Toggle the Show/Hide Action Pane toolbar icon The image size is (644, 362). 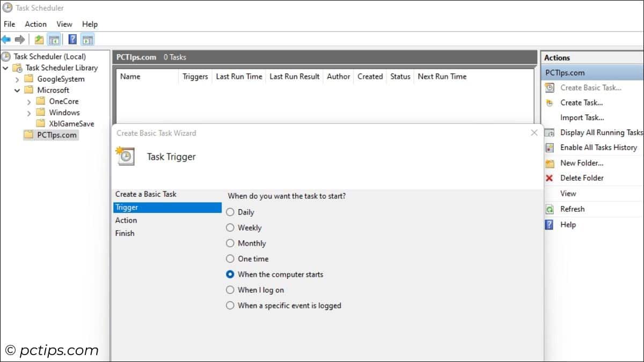(x=88, y=39)
